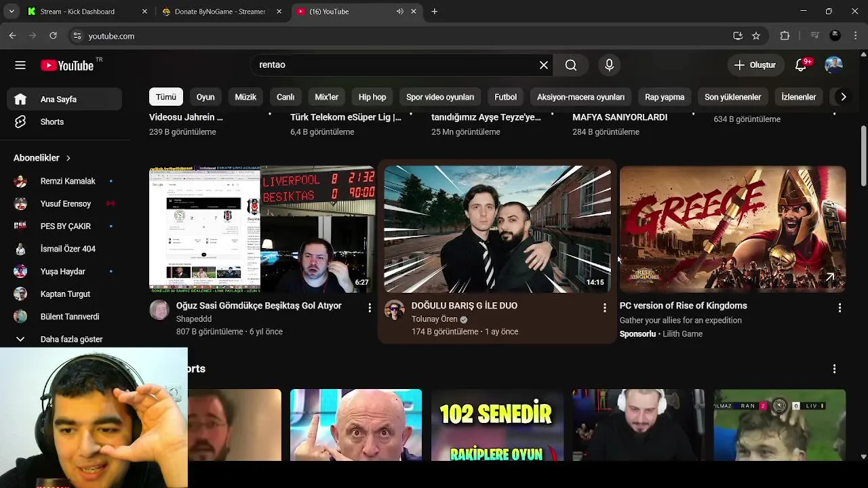Open Kaptan Turgut subscription channel
Image resolution: width=868 pixels, height=488 pixels.
click(65, 294)
